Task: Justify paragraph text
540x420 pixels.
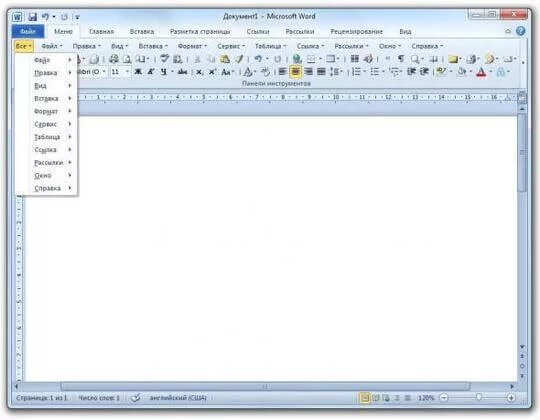Action: (x=321, y=72)
